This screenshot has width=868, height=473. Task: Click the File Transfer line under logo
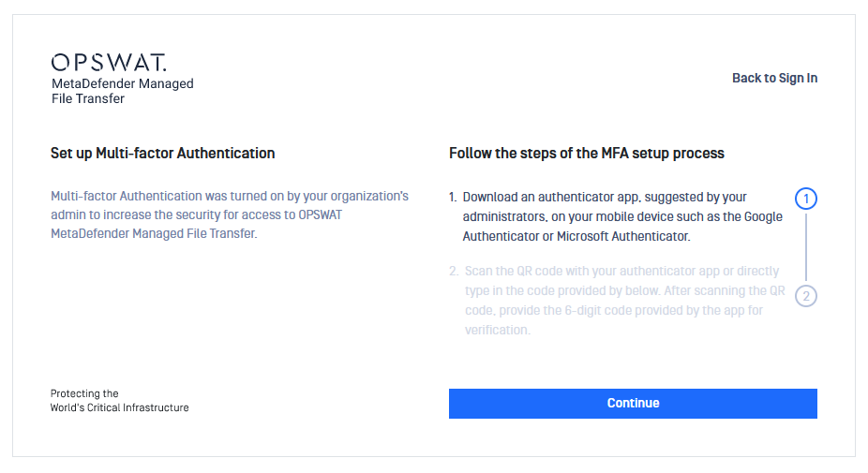(x=88, y=98)
